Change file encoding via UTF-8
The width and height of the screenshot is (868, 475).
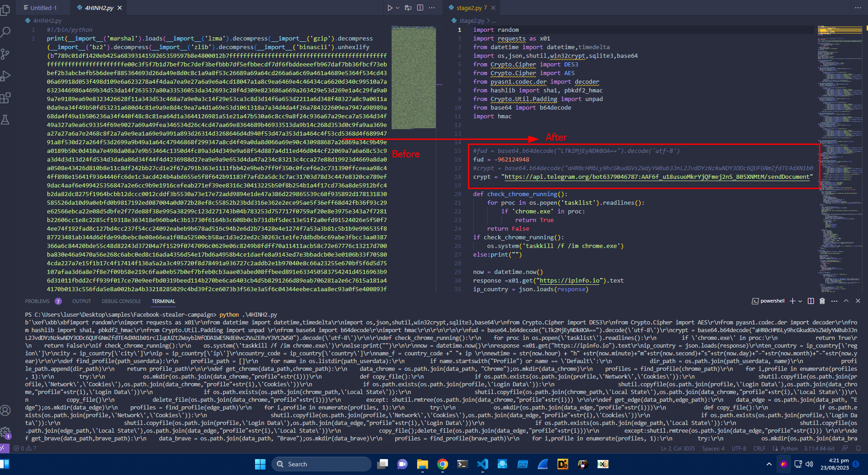(739, 448)
